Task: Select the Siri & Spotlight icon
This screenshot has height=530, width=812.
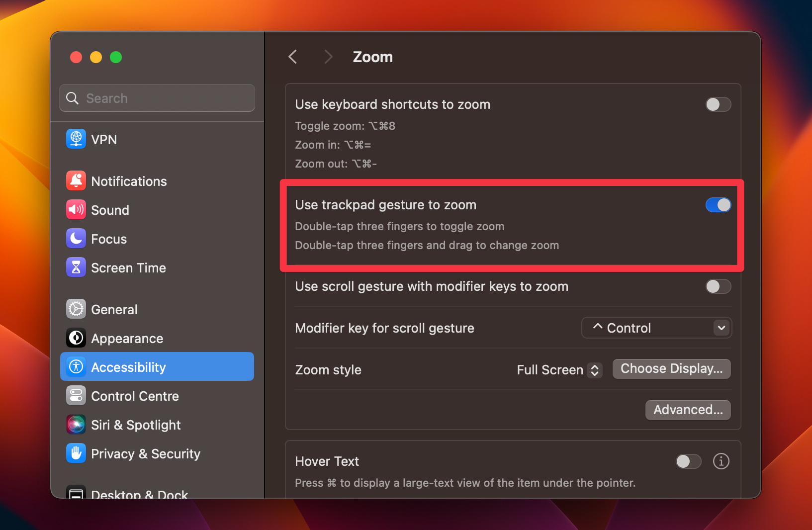Action: click(x=76, y=424)
